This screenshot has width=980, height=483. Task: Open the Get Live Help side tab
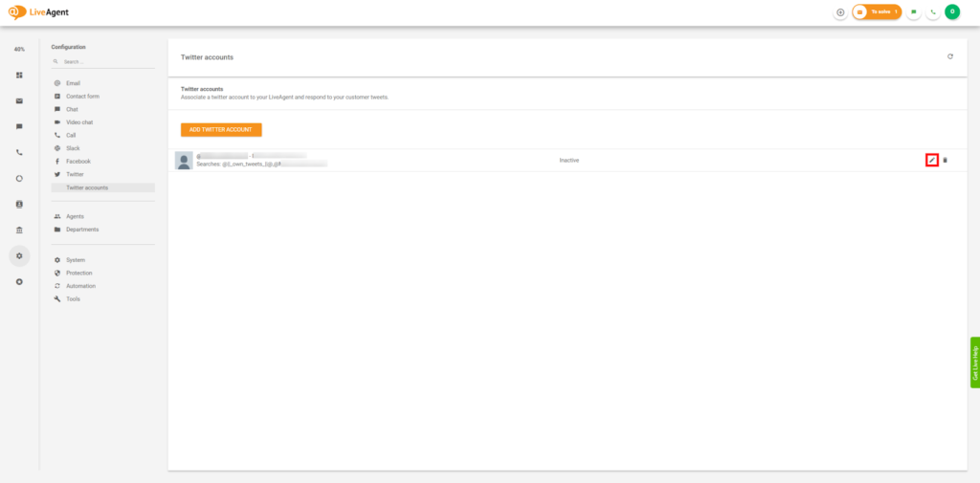coord(974,362)
